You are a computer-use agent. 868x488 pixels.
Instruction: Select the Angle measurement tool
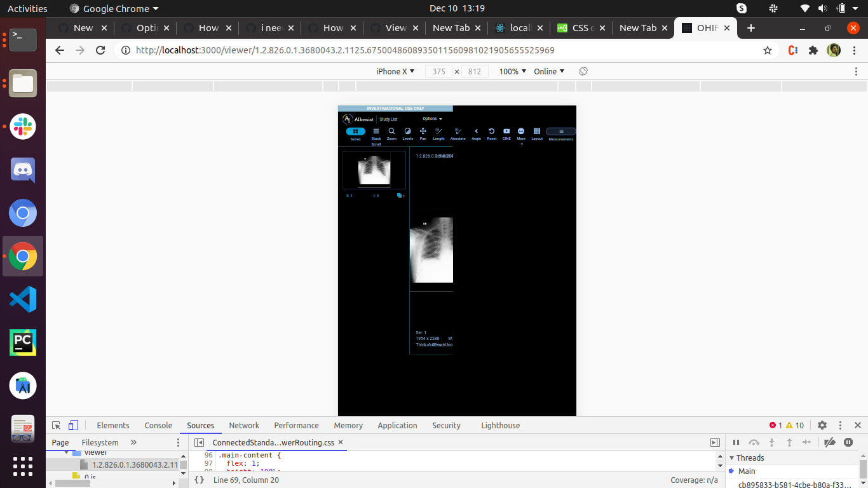[477, 133]
